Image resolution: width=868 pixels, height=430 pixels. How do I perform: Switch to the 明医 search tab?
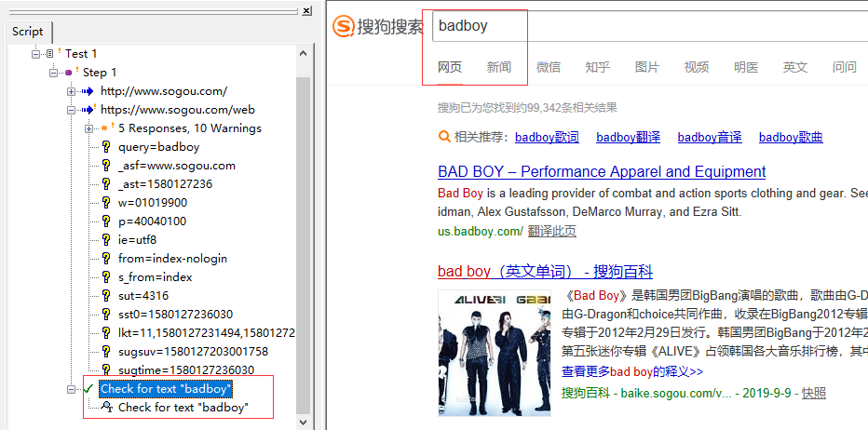pos(746,68)
